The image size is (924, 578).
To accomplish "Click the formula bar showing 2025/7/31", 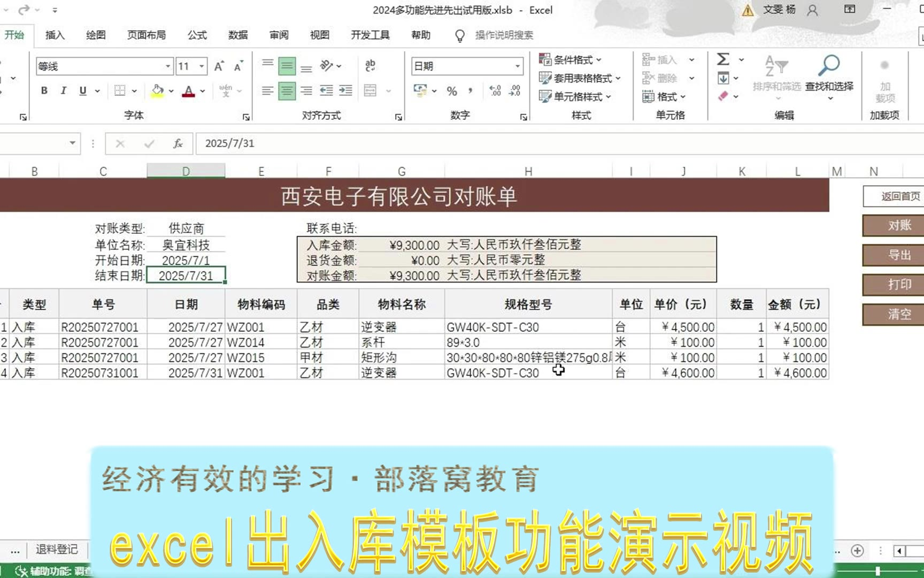I will 559,143.
